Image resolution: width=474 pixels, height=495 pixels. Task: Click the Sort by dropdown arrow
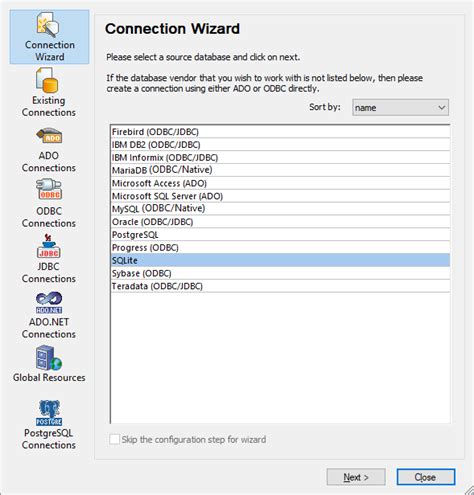441,108
